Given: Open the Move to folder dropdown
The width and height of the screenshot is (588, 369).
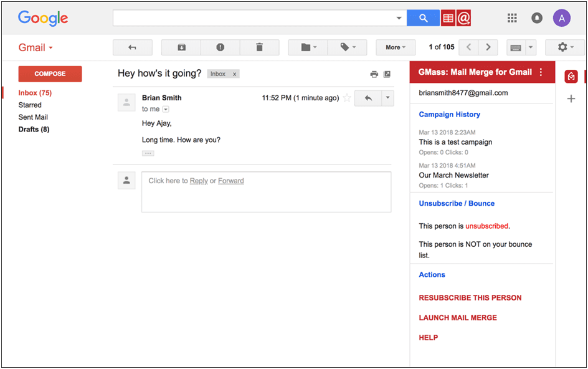Looking at the screenshot, I should (x=308, y=47).
